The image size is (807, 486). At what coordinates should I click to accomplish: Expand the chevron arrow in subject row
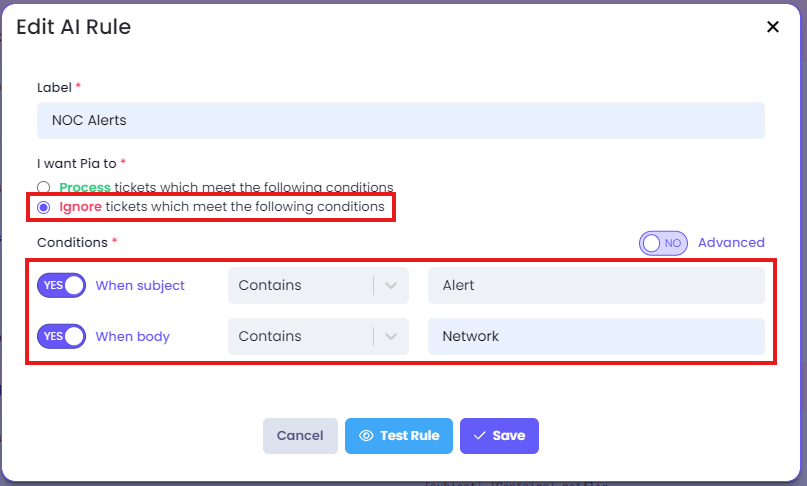point(391,285)
